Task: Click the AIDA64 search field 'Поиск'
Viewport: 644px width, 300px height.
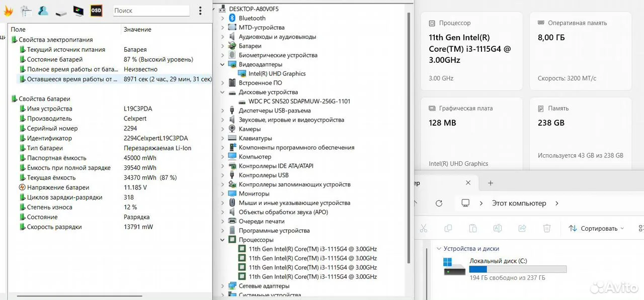Action: [151, 11]
